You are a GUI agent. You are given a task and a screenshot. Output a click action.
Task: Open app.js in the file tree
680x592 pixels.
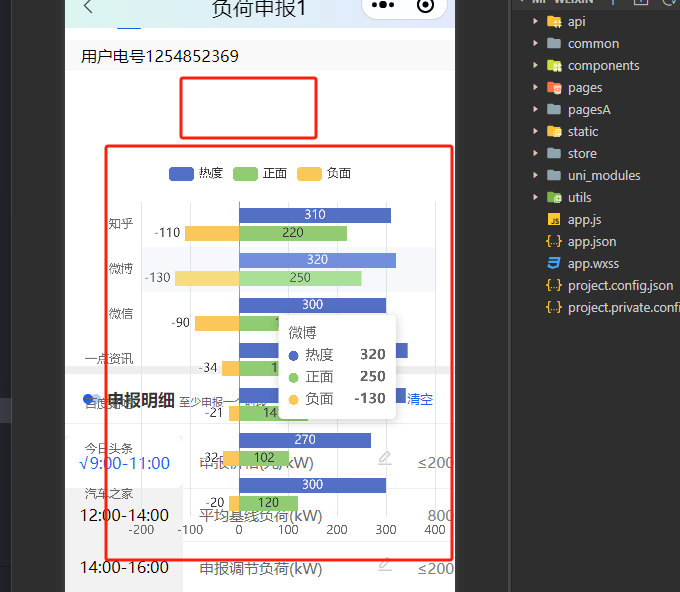click(584, 220)
